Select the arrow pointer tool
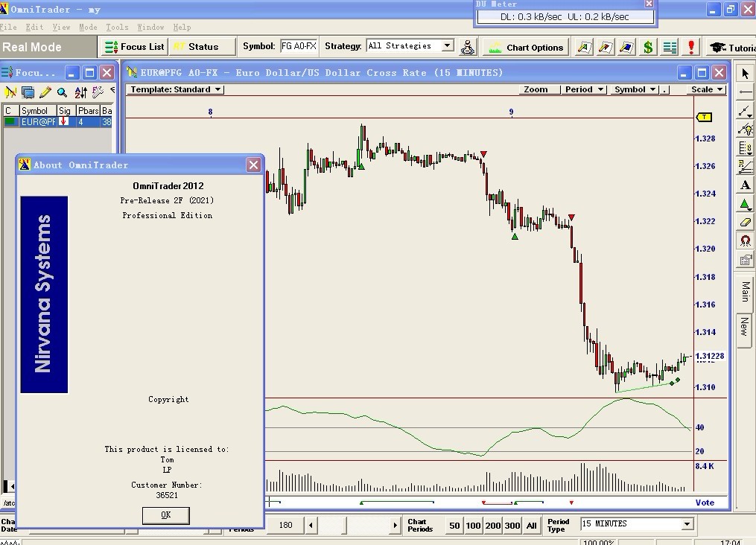 [746, 74]
